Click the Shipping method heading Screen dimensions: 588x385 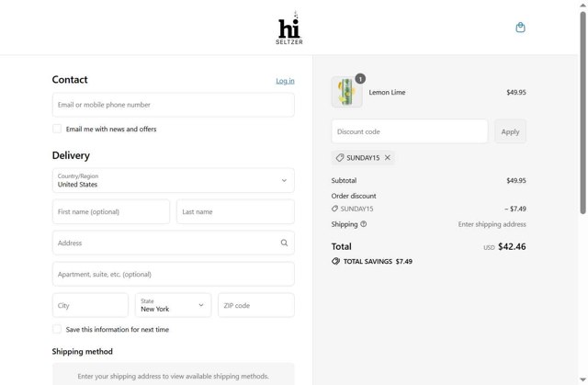83,352
